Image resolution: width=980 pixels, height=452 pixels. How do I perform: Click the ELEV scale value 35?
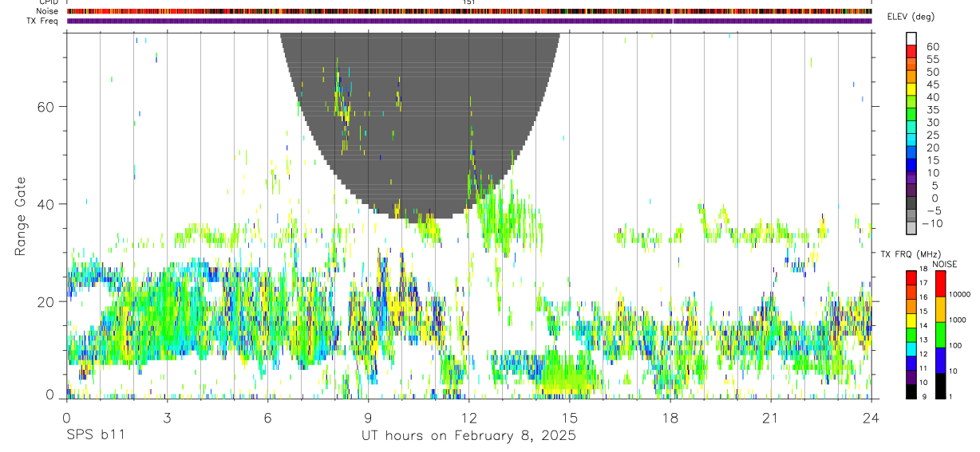[932, 110]
